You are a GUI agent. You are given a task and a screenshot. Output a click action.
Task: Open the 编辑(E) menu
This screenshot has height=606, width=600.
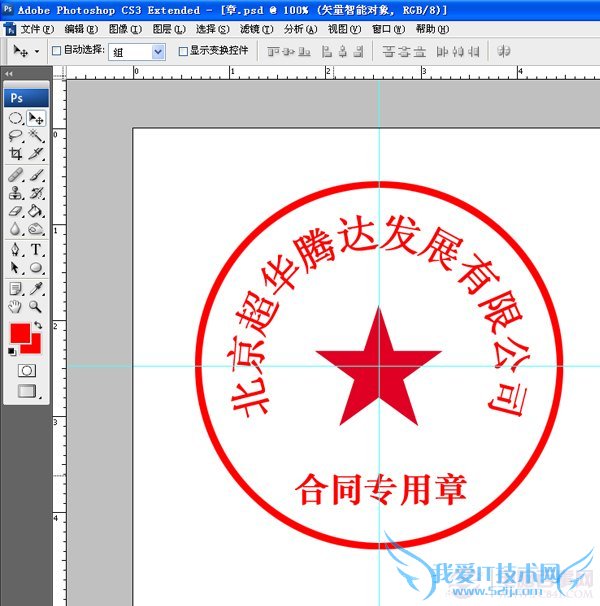click(81, 29)
